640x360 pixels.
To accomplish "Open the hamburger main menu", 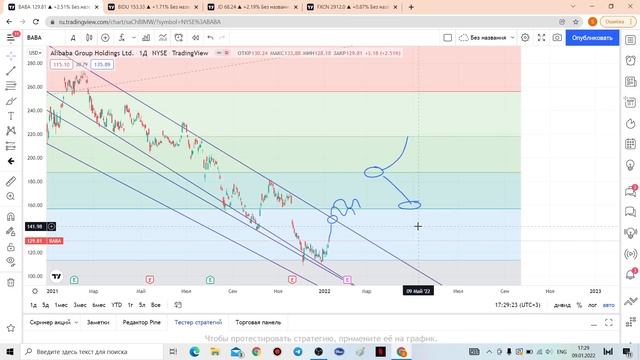I will point(11,38).
